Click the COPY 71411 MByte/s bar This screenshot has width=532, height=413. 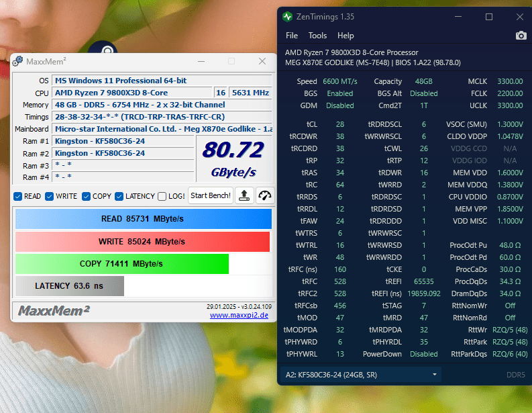tap(122, 264)
